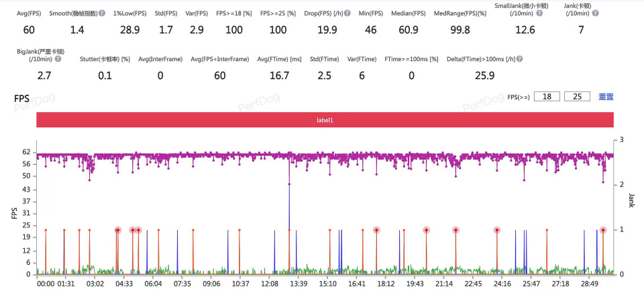Click the 1%Low(FPS) value 28.9
This screenshot has width=644, height=289.
(129, 30)
